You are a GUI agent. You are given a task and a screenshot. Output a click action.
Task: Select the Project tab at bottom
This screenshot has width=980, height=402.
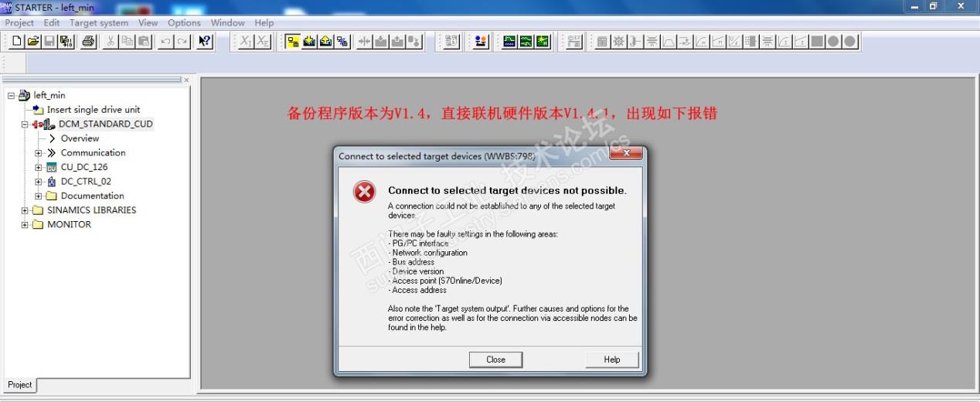pos(20,384)
